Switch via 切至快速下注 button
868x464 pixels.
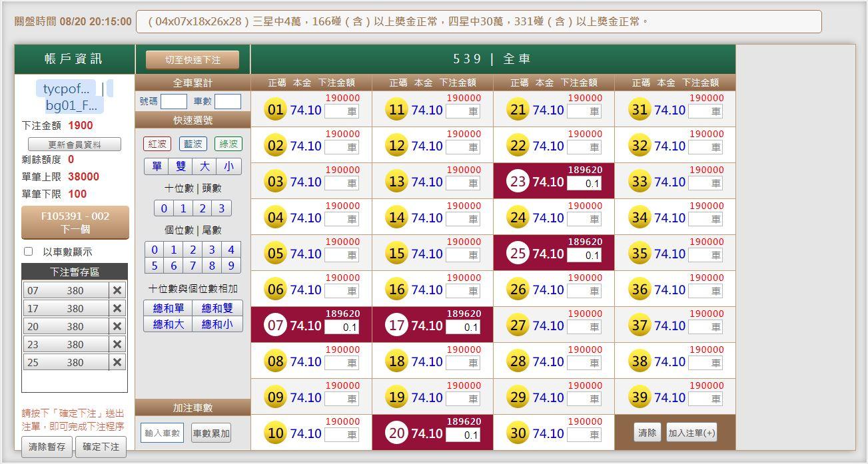pos(193,60)
